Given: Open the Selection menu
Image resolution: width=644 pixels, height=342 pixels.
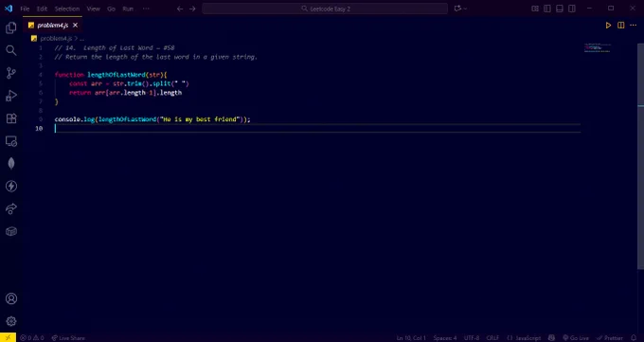Looking at the screenshot, I should tap(67, 9).
